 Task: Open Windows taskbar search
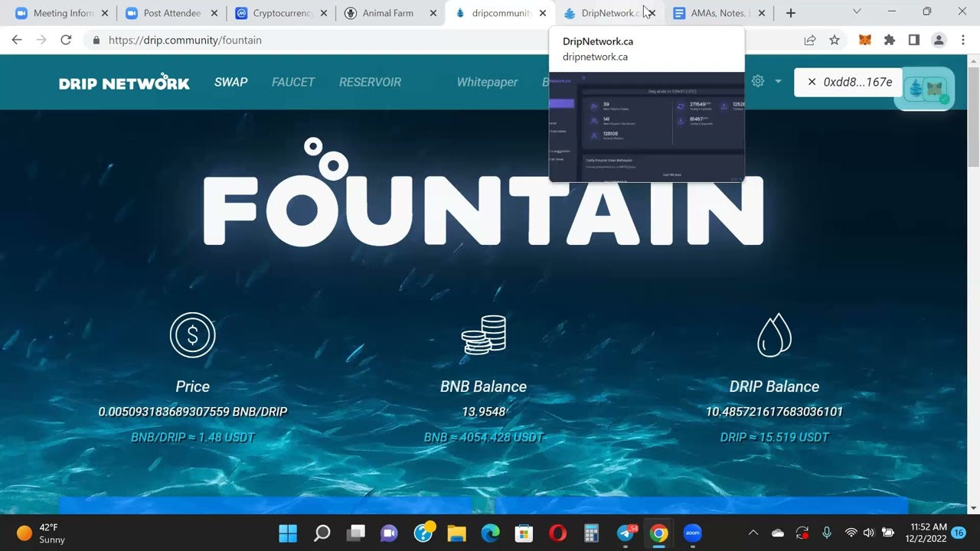click(322, 533)
